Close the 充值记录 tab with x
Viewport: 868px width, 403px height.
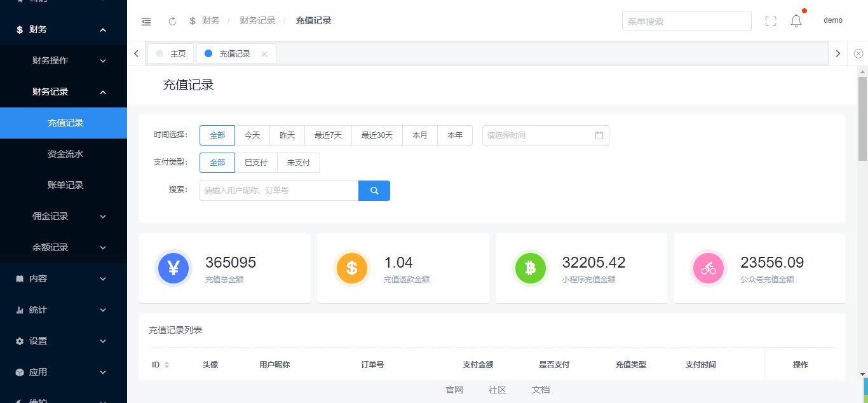(264, 54)
